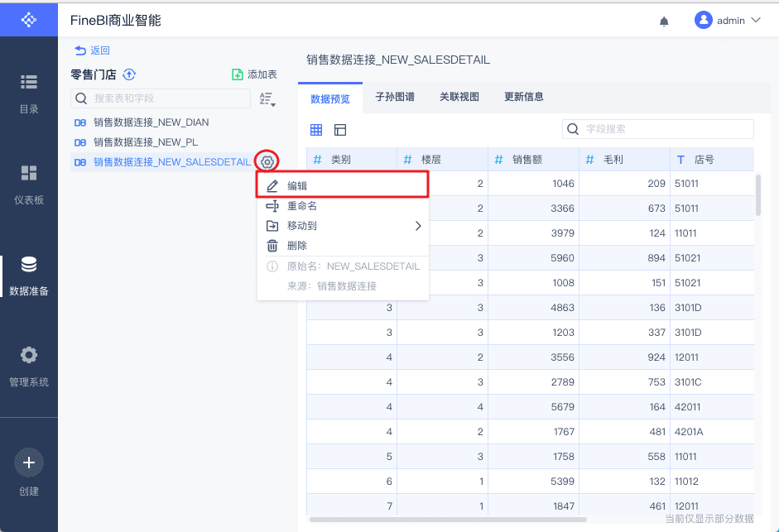Switch to grid data preview view

click(x=316, y=130)
